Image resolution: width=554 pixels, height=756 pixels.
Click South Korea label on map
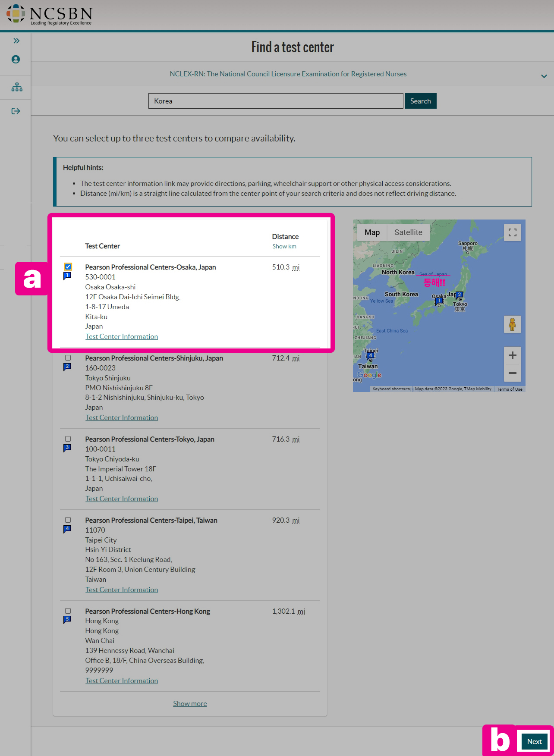(x=401, y=294)
